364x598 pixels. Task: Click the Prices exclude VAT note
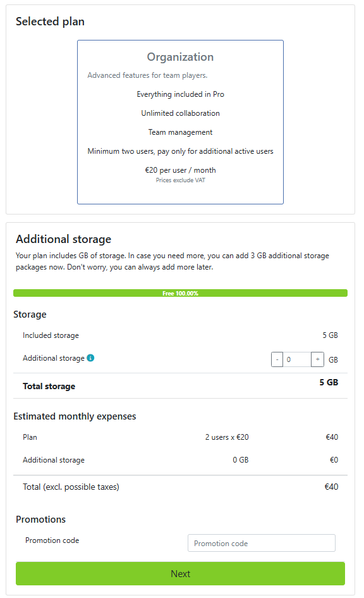[180, 180]
